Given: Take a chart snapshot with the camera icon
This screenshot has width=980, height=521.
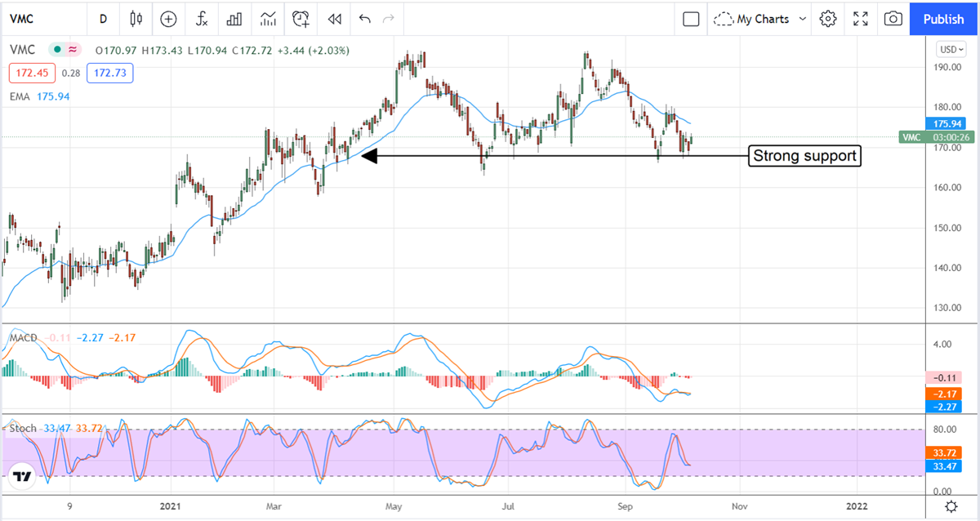Looking at the screenshot, I should pyautogui.click(x=893, y=18).
